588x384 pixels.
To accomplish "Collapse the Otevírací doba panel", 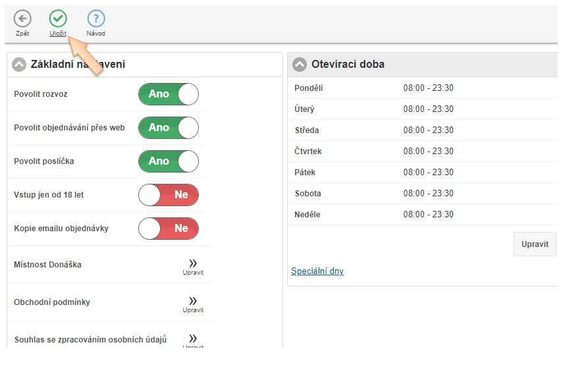I will click(300, 65).
